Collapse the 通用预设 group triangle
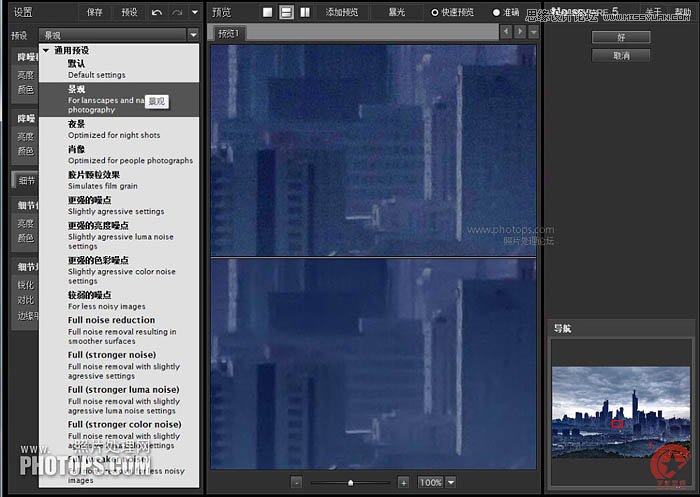The height and width of the screenshot is (497, 700). tap(46, 50)
